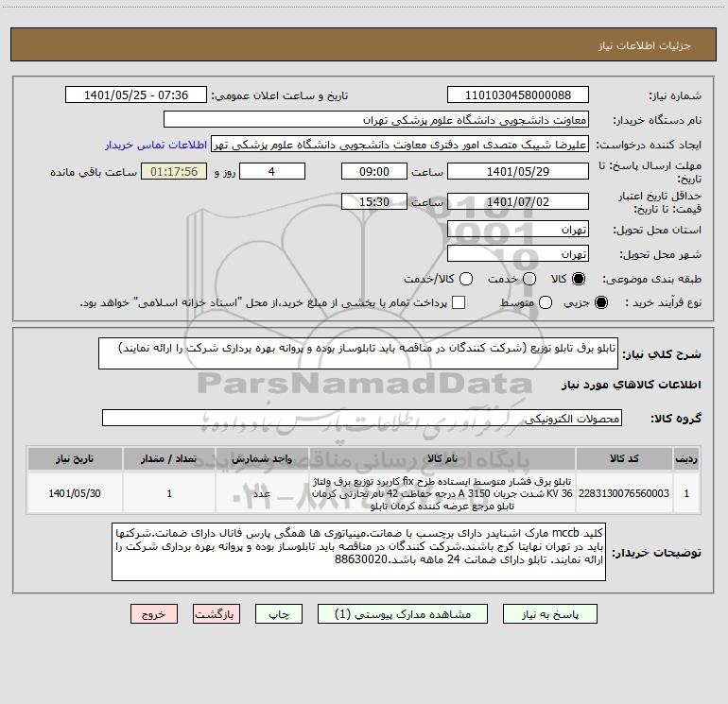Click the buyer notes text area
The height and width of the screenshot is (704, 728).
coord(358,552)
